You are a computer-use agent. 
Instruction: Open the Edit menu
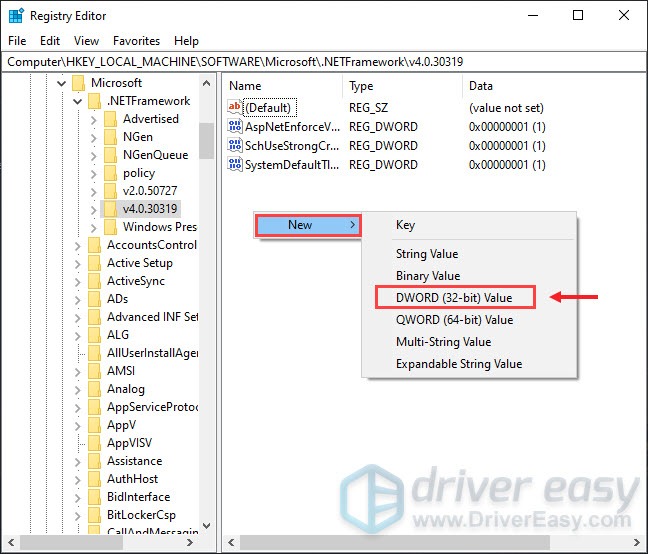tap(50, 41)
